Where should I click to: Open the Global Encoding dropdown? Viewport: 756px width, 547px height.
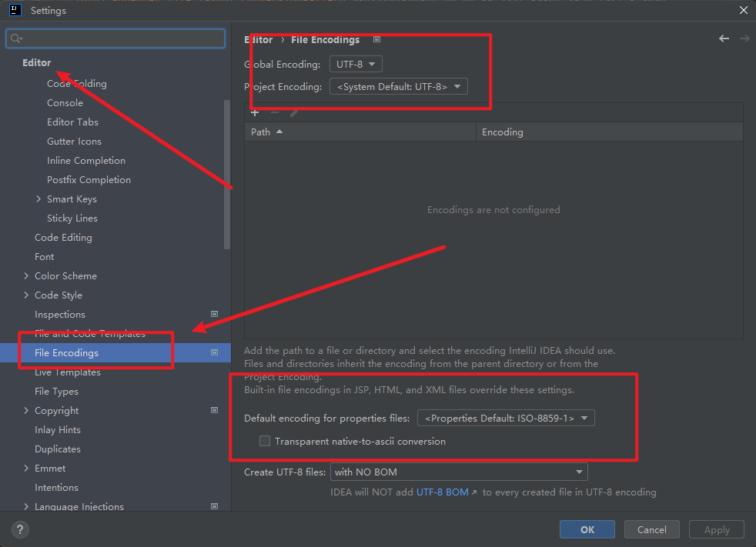click(356, 64)
